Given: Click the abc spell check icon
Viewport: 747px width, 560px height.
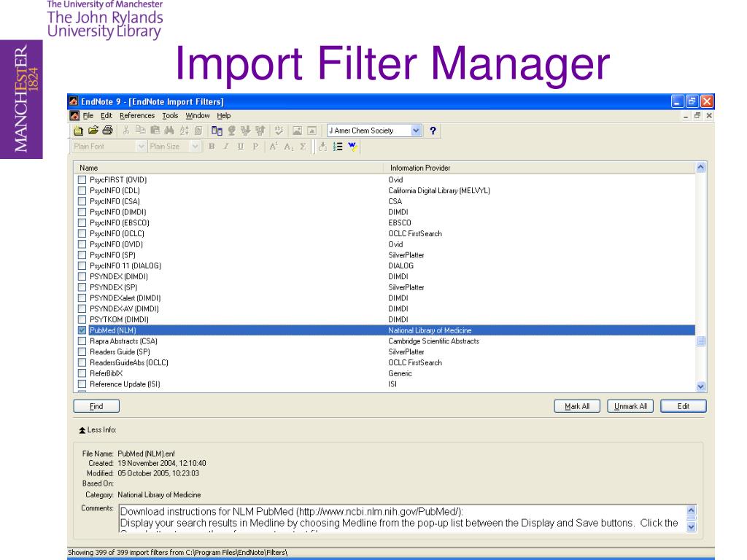Looking at the screenshot, I should point(279,131).
